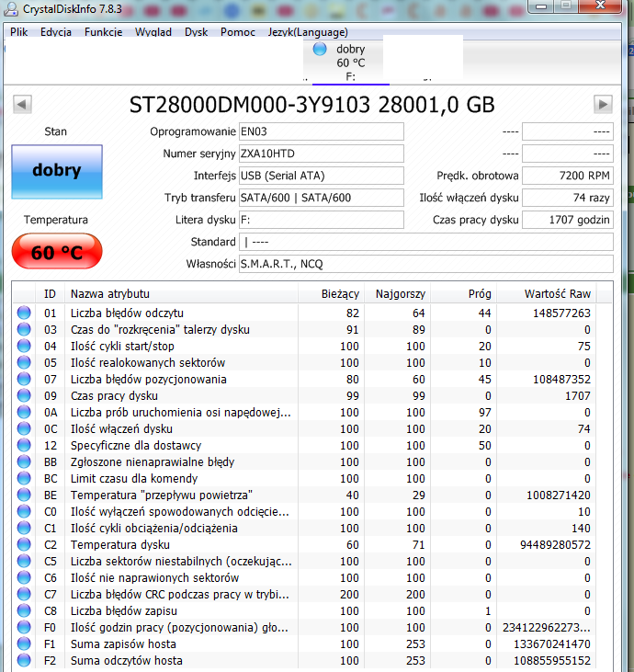Click the Oprogramowanie field showing EN03
The height and width of the screenshot is (672, 634).
[322, 131]
